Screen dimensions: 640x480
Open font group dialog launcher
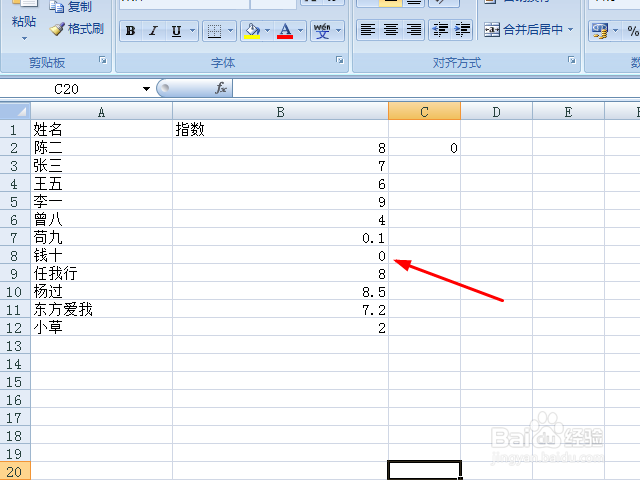340,60
